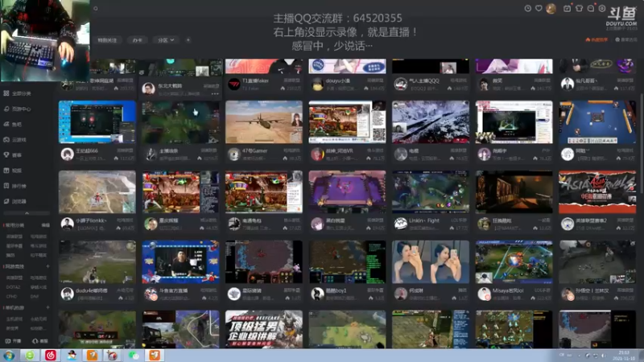Open the 云游戏 cloud gaming sidebar icon
644x362 pixels.
pyautogui.click(x=6, y=139)
